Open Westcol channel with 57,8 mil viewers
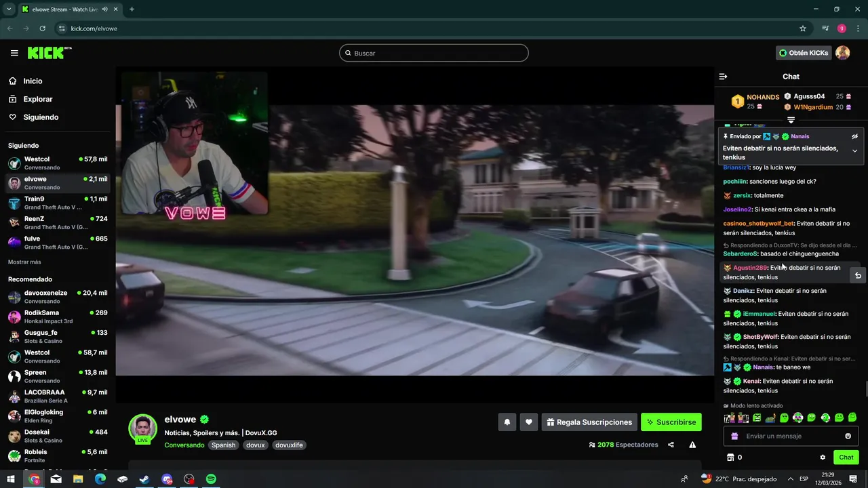868x488 pixels. pyautogui.click(x=57, y=163)
